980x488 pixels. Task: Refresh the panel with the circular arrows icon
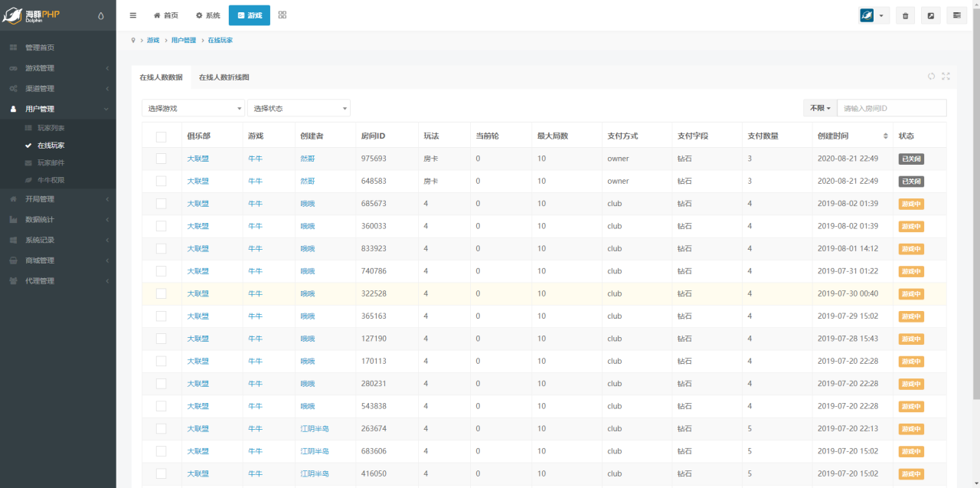pyautogui.click(x=932, y=76)
